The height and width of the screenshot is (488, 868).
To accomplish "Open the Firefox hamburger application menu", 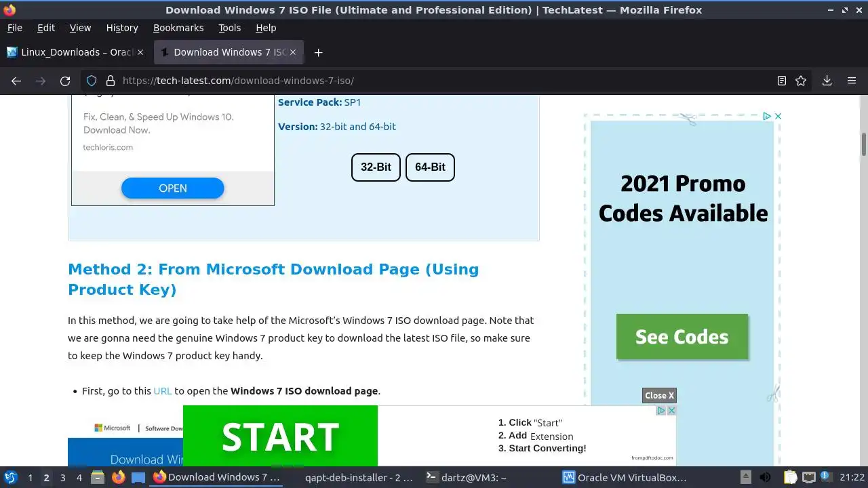I will coord(852,81).
